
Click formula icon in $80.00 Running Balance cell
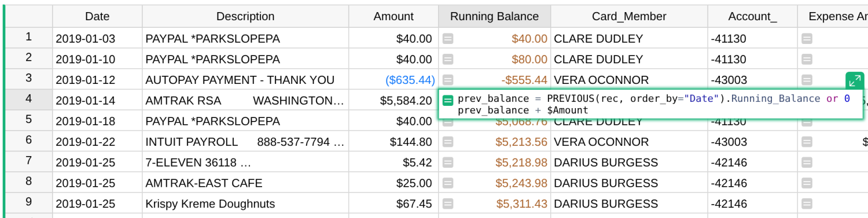pyautogui.click(x=448, y=60)
